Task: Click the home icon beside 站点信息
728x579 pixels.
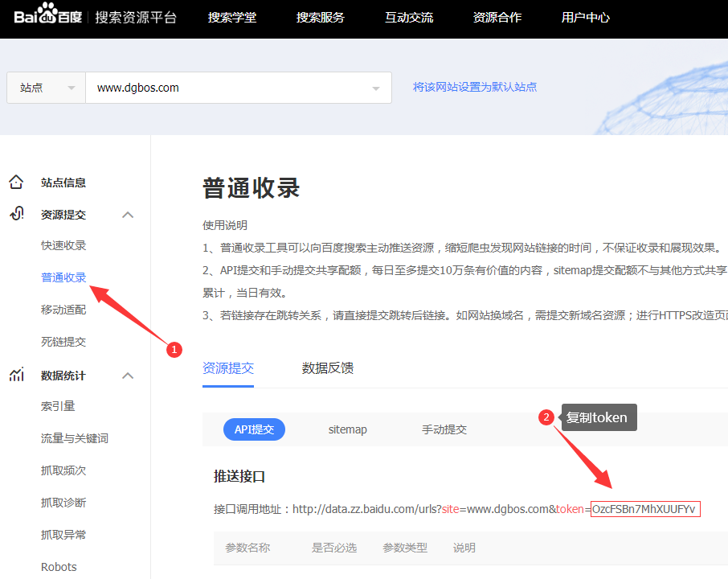Action: coord(16,183)
